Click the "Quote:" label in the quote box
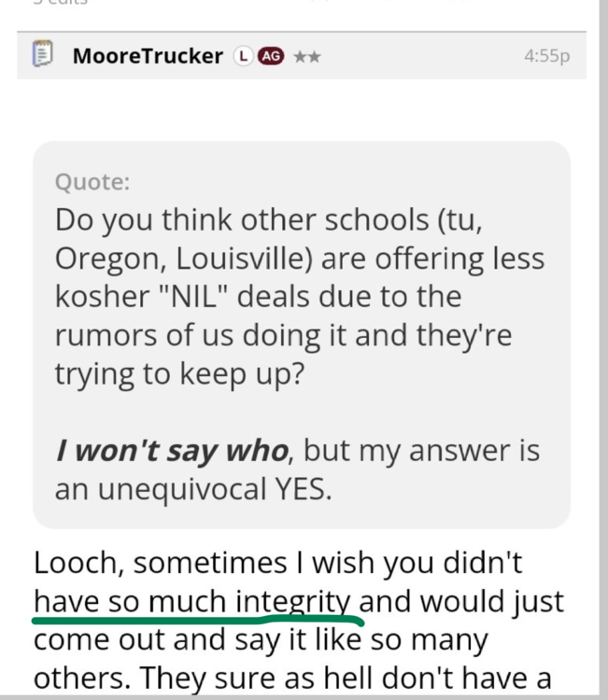Screen dimensions: 608x700 click(x=92, y=181)
